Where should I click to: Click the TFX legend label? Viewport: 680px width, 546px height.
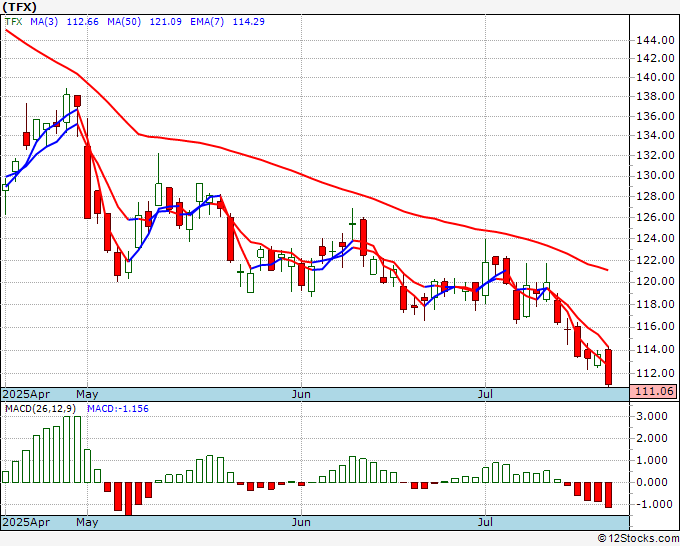coord(13,21)
